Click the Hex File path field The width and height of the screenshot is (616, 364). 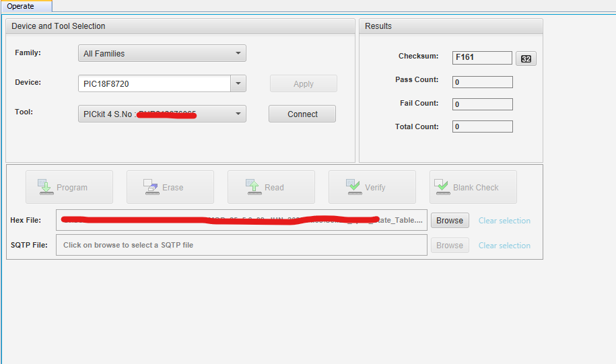(242, 220)
